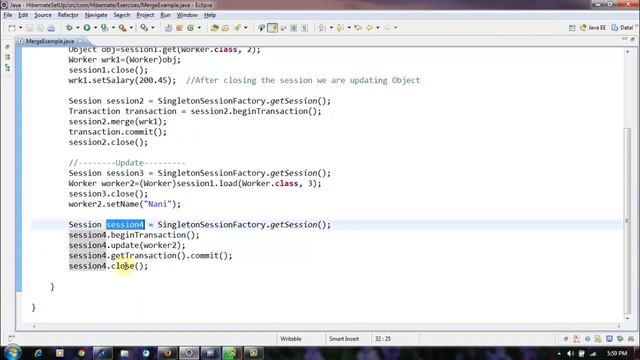Click the vertical scrollbar thumb in editor
This screenshot has width=640, height=360.
(627, 220)
